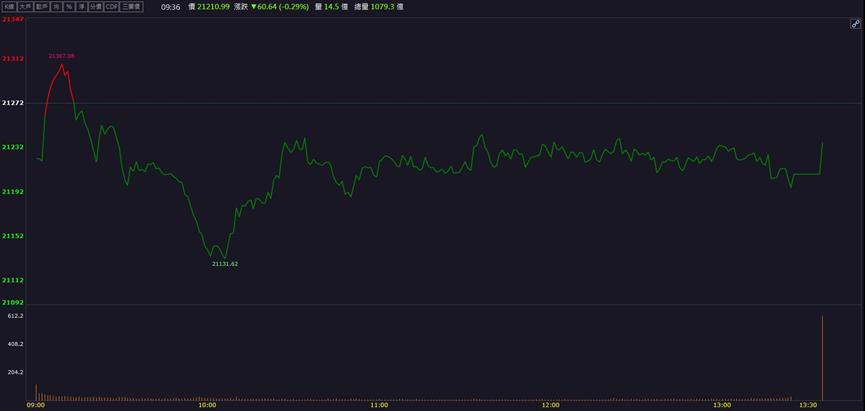Select the CDF toolbar button
The height and width of the screenshot is (411, 865).
tap(111, 7)
